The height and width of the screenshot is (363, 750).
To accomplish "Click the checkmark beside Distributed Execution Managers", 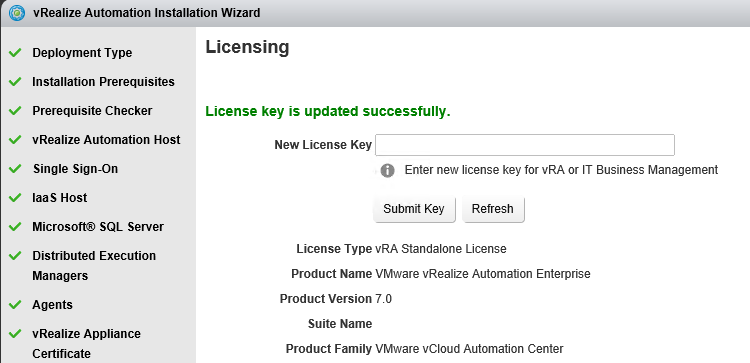I will (x=15, y=255).
